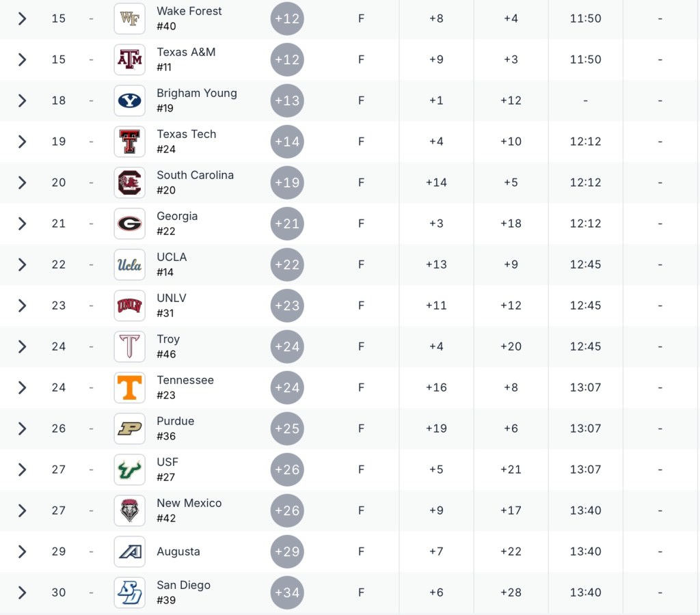The height and width of the screenshot is (615, 700).
Task: Click the Tennessee team logo
Action: pyautogui.click(x=129, y=387)
